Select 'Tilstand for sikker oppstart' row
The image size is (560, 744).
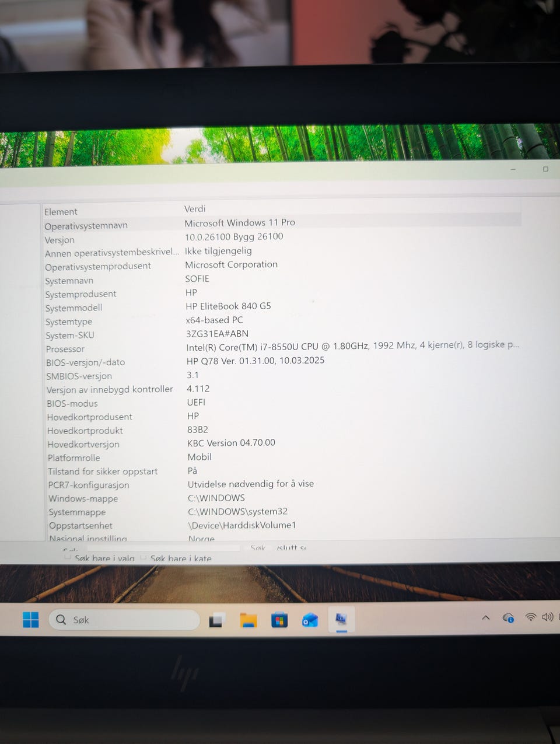pos(282,471)
